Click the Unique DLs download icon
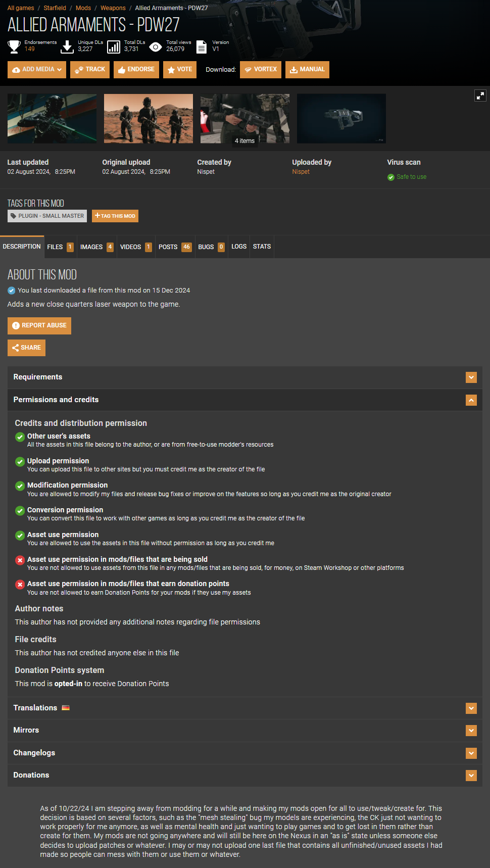 pos(67,47)
